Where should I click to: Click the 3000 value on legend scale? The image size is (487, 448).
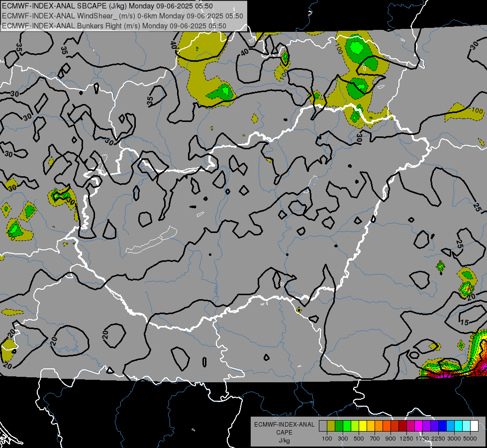click(454, 439)
